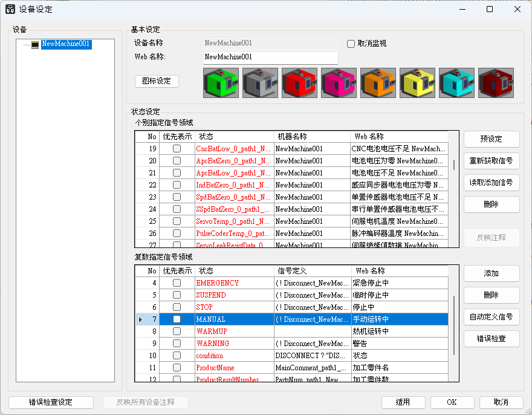Click the 图标设定 button
This screenshot has width=532, height=415.
(x=157, y=81)
